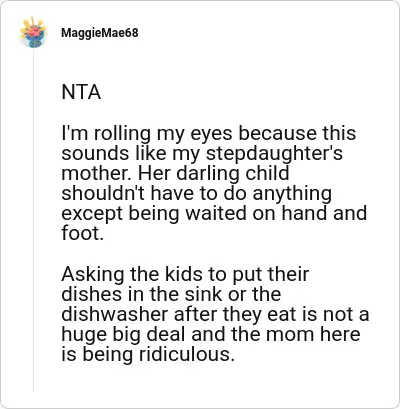
Task: Click the word "stepdaughter's" in the comment
Action: coord(274,154)
